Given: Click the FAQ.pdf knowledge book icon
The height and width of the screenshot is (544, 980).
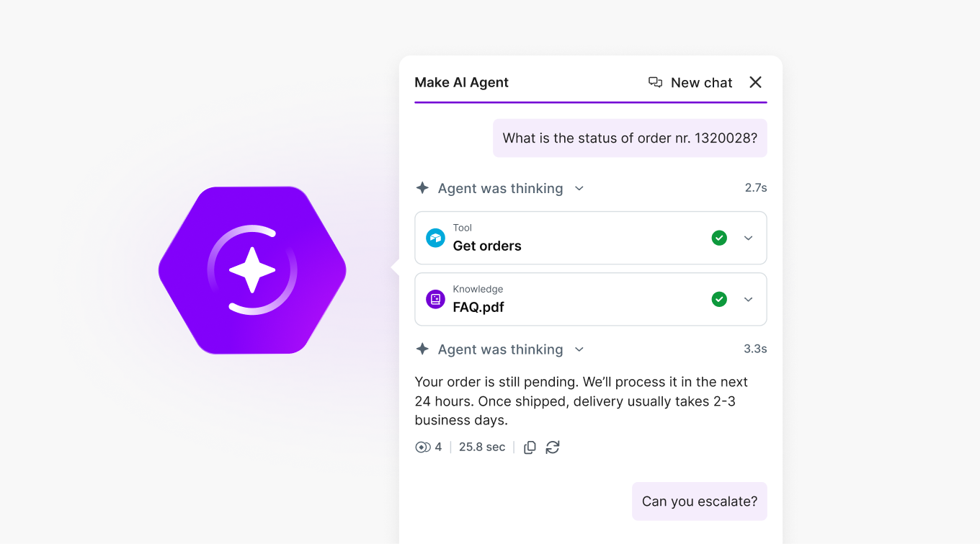Looking at the screenshot, I should tap(435, 299).
